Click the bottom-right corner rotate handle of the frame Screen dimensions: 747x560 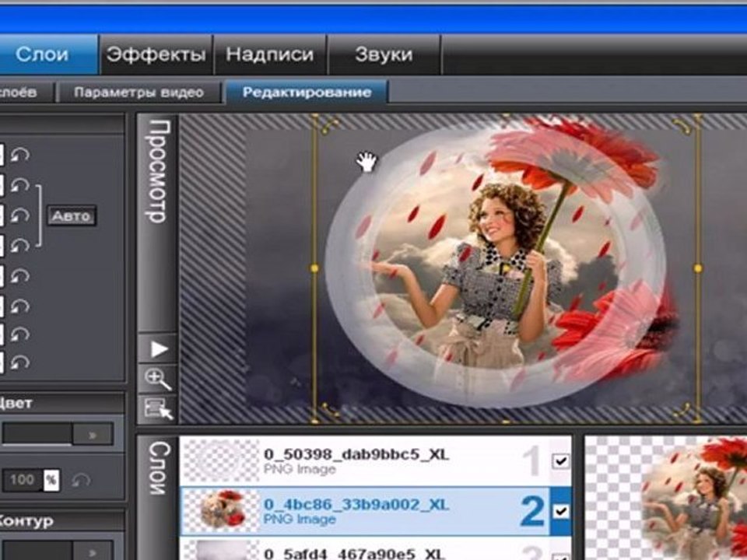[682, 410]
